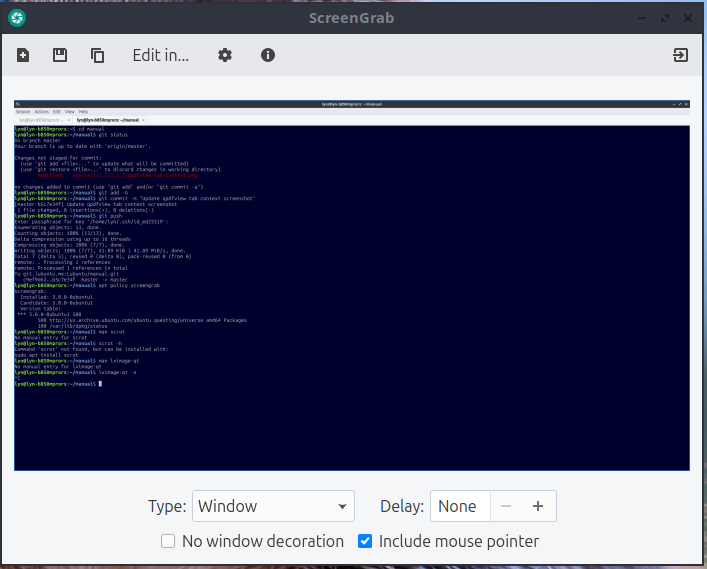Viewport: 707px width, 569px height.
Task: Close the ScreenGrab window
Action: coord(688,17)
